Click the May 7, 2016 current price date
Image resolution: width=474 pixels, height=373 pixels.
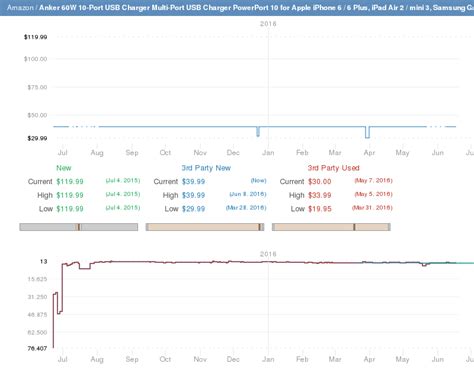click(x=373, y=181)
